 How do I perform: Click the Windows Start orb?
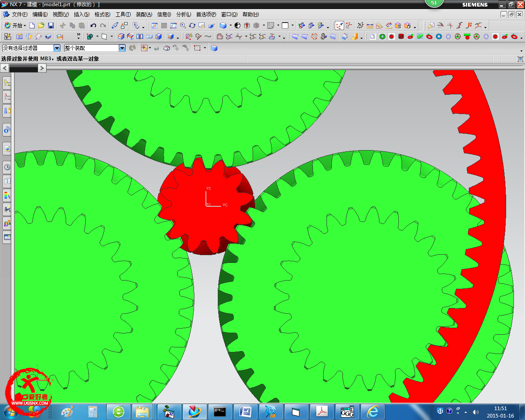click(10, 412)
